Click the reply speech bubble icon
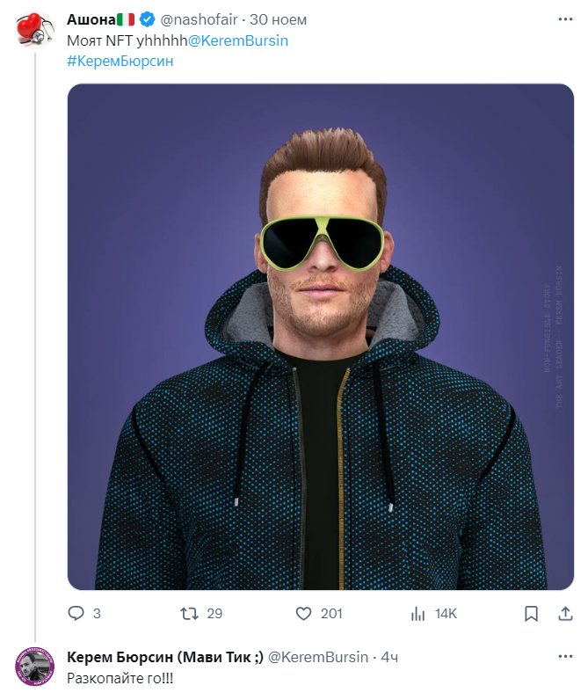 (76, 613)
